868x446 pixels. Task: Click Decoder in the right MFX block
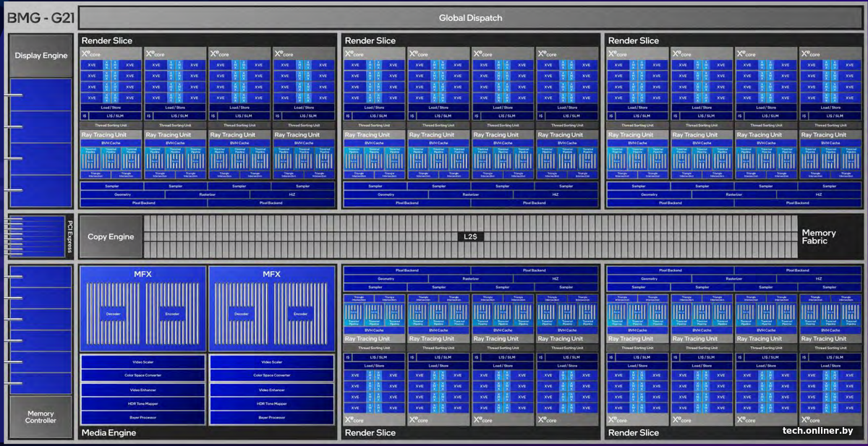(x=242, y=314)
